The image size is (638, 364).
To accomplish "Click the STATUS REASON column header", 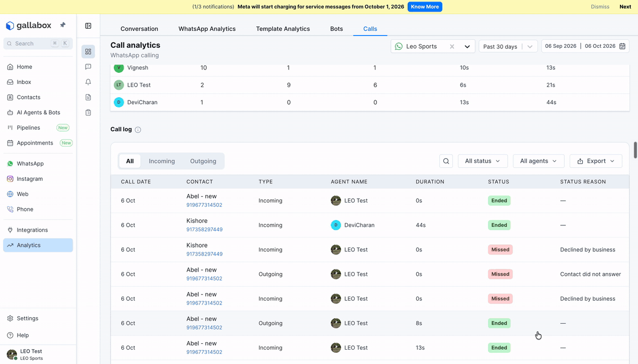I will point(583,182).
